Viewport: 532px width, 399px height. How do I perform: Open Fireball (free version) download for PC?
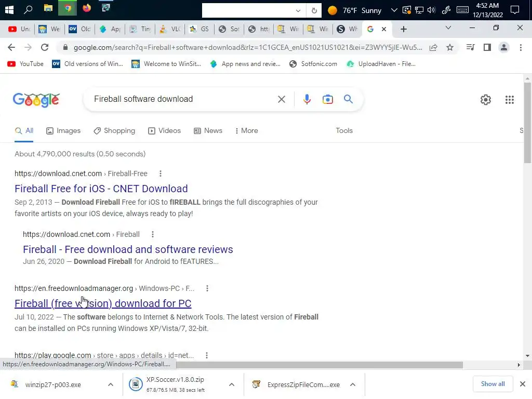pyautogui.click(x=103, y=303)
